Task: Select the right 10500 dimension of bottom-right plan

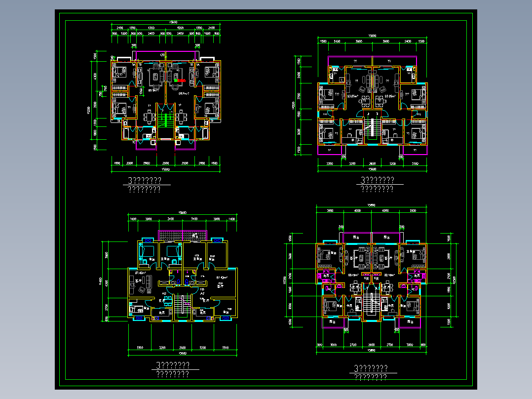Action: [x=455, y=280]
